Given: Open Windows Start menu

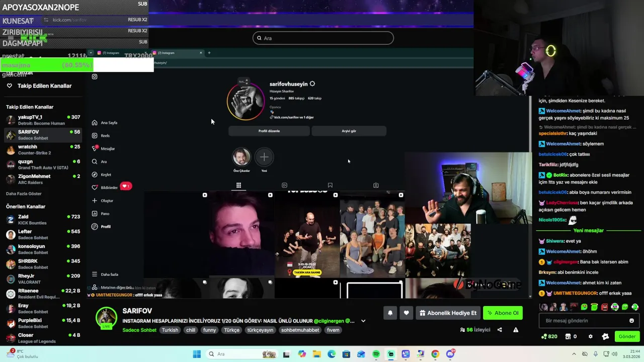Looking at the screenshot, I should coord(197,354).
